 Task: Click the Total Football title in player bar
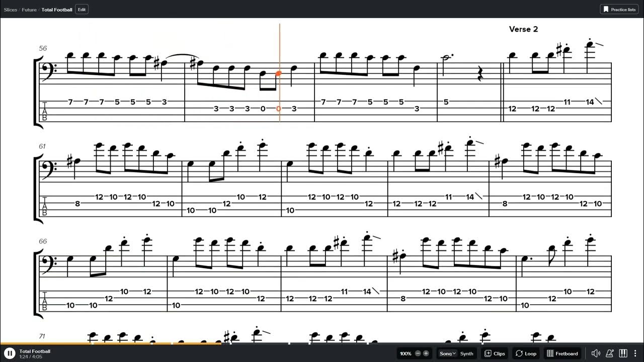point(35,351)
